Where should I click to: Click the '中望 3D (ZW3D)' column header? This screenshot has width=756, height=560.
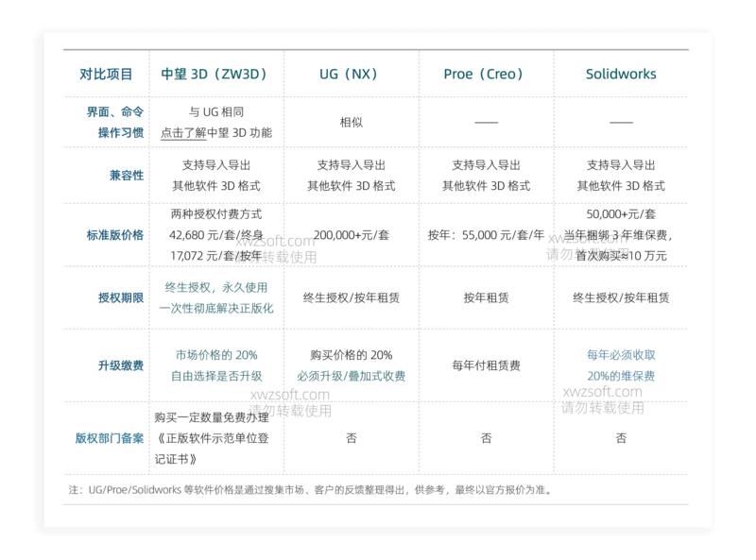click(216, 75)
